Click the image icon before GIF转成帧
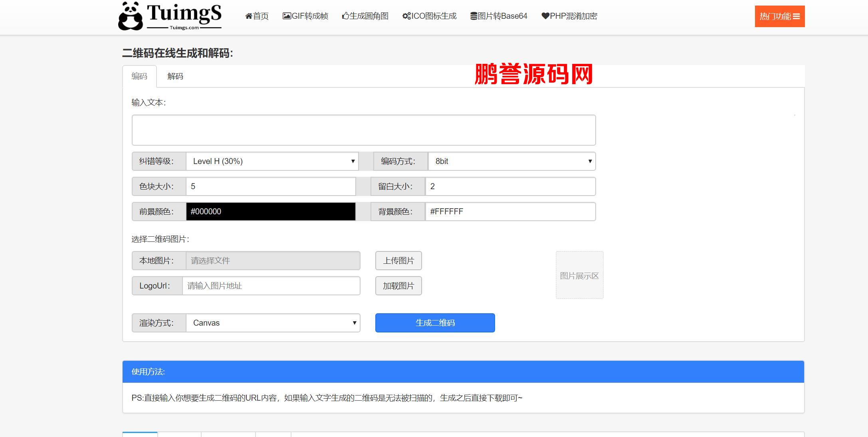This screenshot has width=868, height=437. [287, 16]
